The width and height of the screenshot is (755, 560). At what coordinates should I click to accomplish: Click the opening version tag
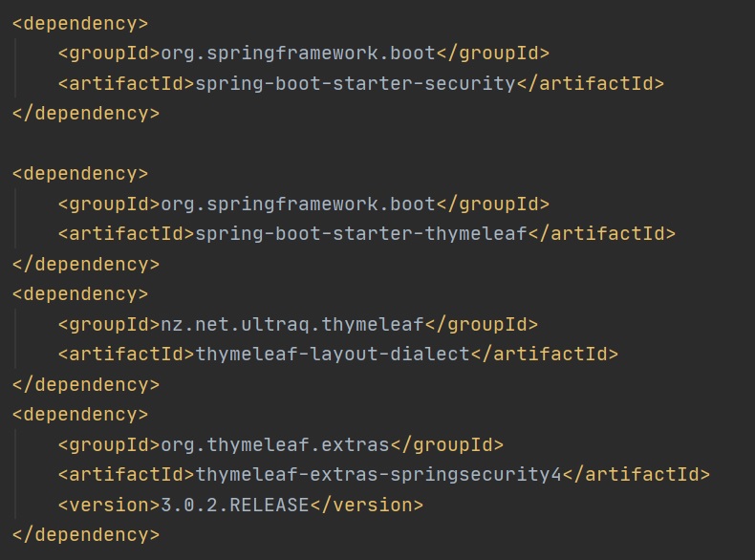click(x=102, y=505)
